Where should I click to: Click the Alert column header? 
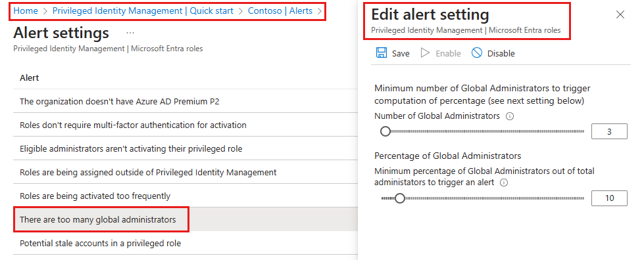coord(29,77)
